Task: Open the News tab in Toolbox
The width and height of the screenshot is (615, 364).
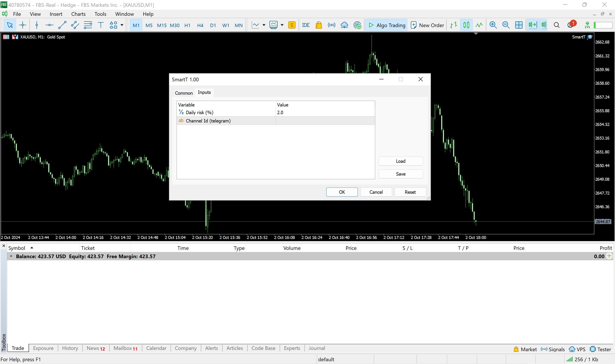Action: tap(96, 348)
